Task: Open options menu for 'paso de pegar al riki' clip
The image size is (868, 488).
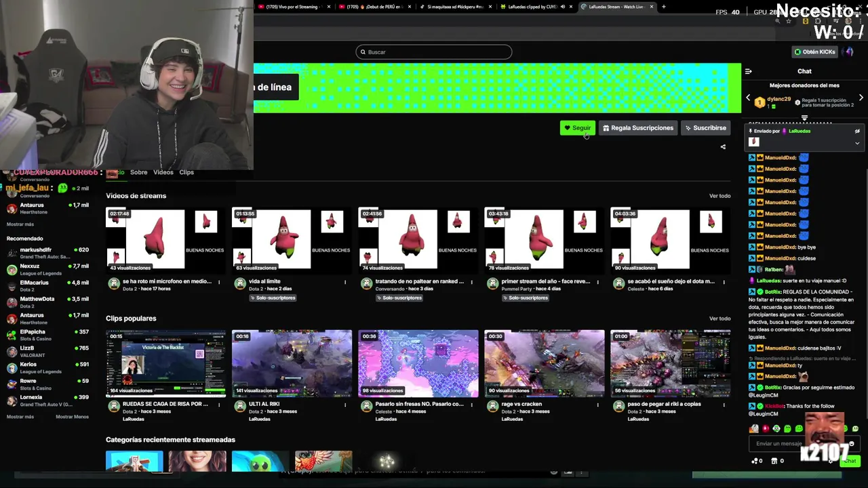Action: tap(724, 405)
